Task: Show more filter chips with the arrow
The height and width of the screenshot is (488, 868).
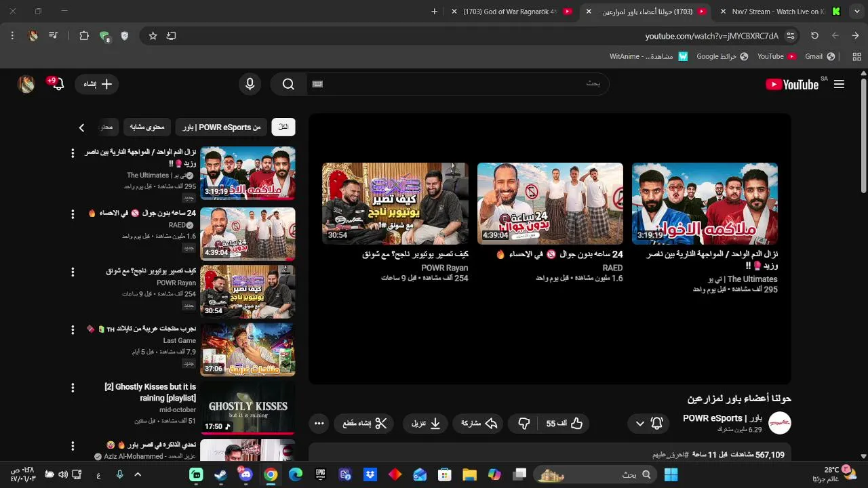Action: pyautogui.click(x=81, y=127)
